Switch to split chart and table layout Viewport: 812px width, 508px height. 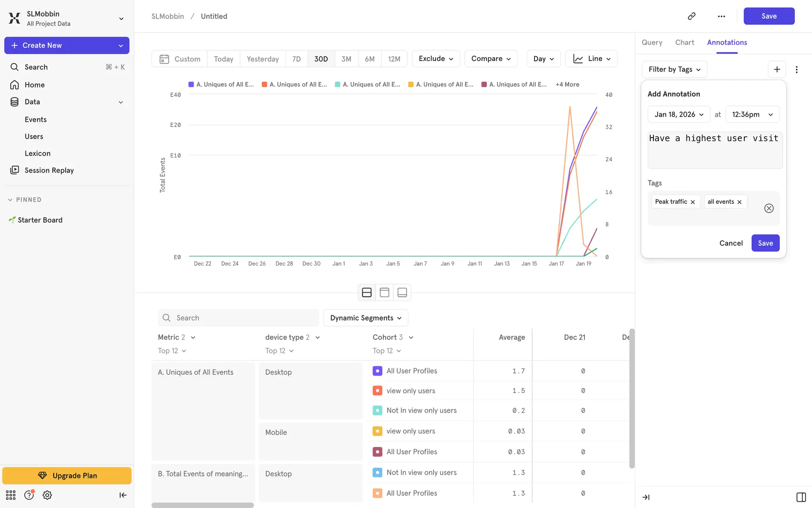(367, 293)
